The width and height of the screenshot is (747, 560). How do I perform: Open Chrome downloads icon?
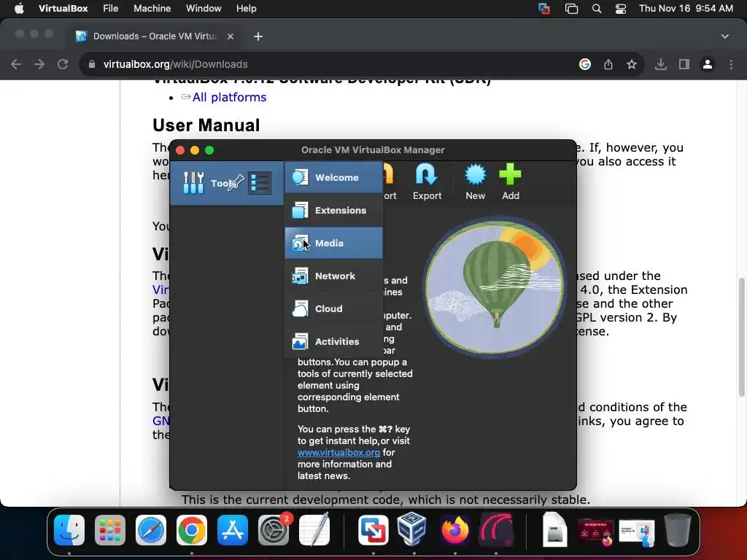[661, 64]
